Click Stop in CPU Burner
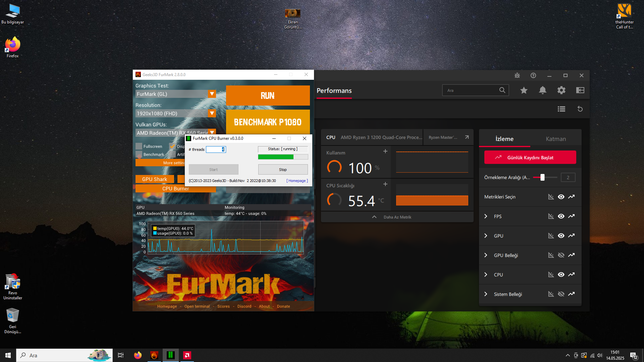This screenshot has width=644, height=362. click(283, 170)
